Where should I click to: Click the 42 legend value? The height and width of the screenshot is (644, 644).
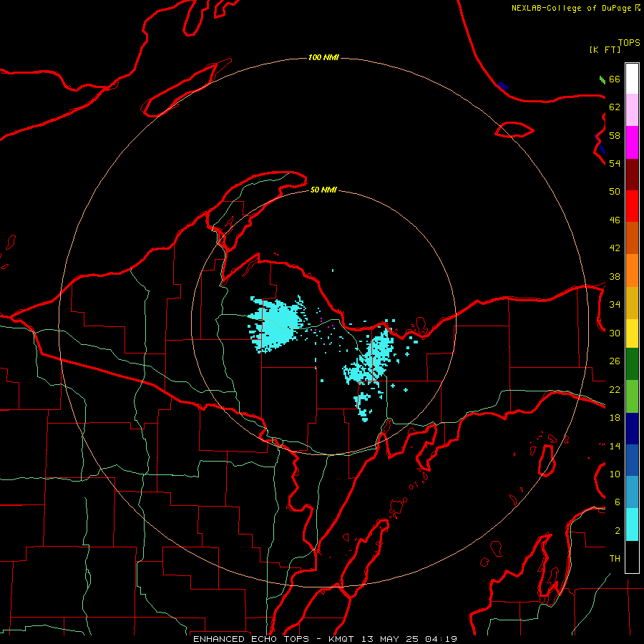click(x=615, y=248)
